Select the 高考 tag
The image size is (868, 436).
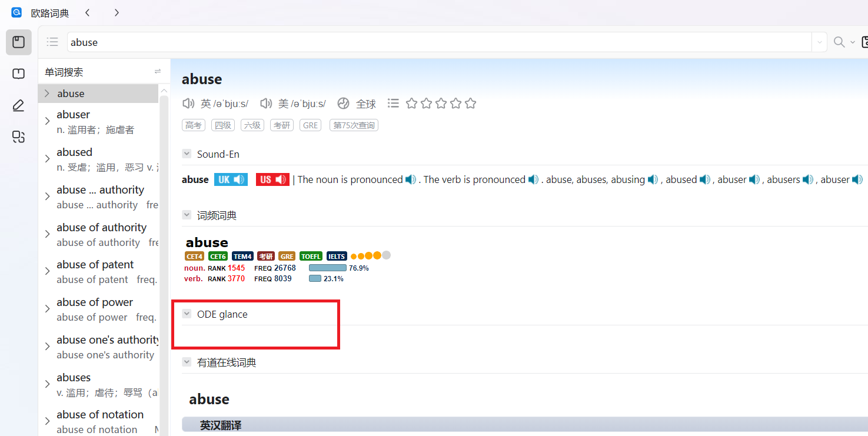point(193,125)
